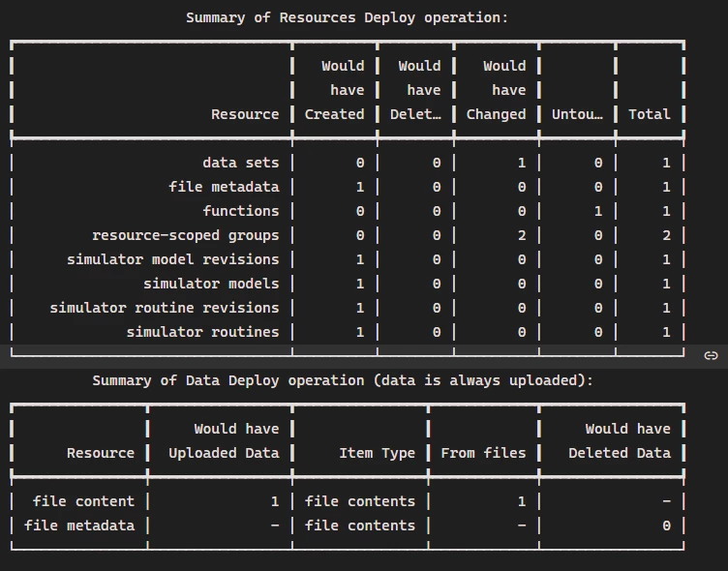Select the functions row label
The image size is (728, 571).
240,211
